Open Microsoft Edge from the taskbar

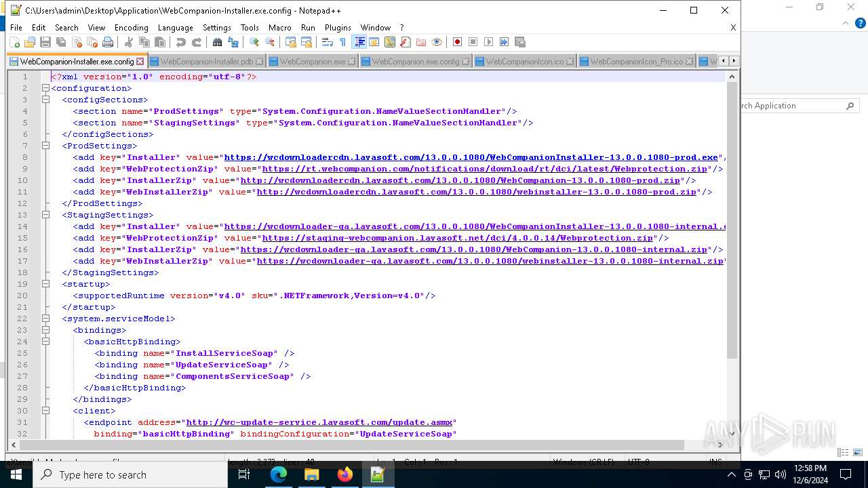[x=279, y=474]
